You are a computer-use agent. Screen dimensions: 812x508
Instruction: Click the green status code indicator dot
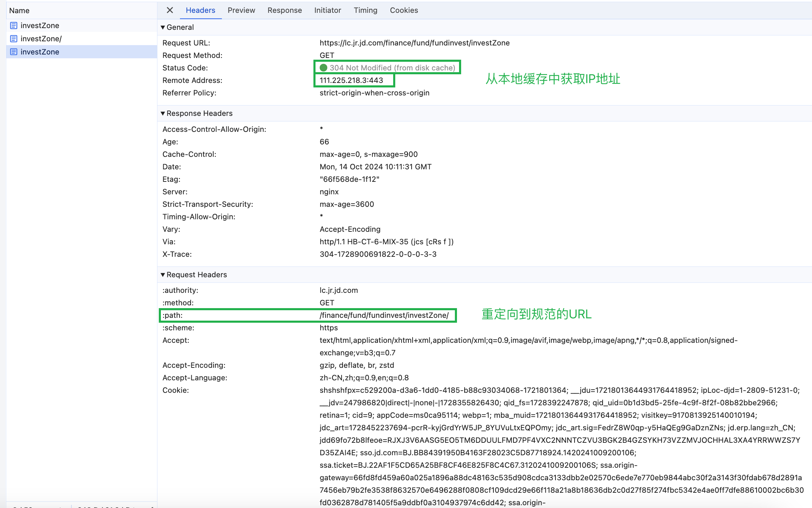323,68
